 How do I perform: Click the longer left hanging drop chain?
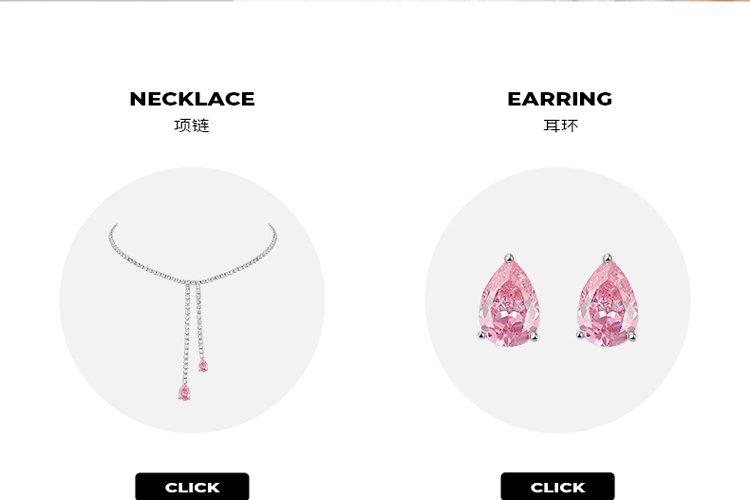coord(186,334)
